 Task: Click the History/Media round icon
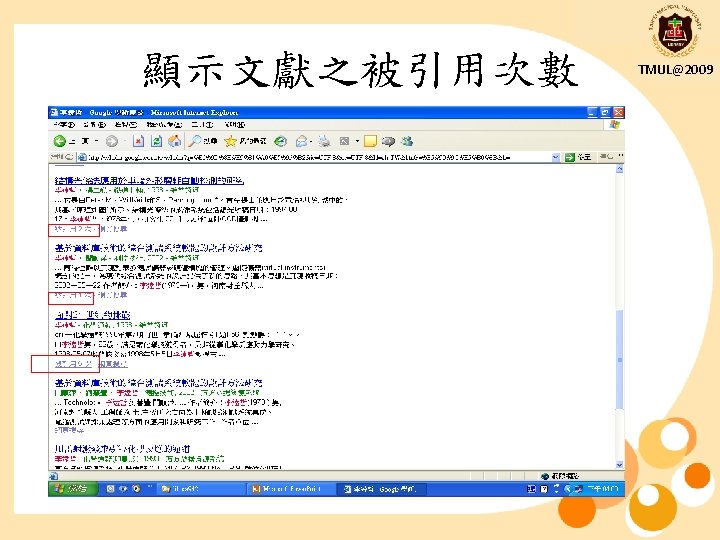pyautogui.click(x=281, y=141)
